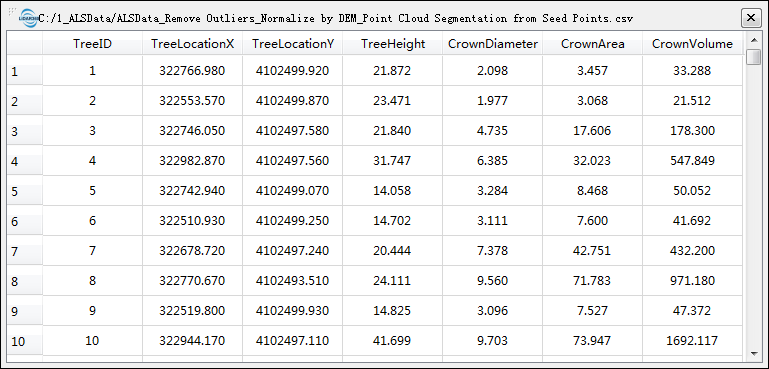The height and width of the screenshot is (369, 769).
Task: Close the CSV table window
Action: coord(751,18)
